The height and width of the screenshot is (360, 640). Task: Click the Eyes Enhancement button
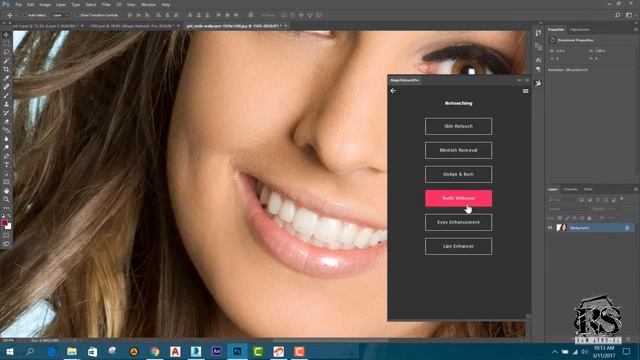(458, 222)
